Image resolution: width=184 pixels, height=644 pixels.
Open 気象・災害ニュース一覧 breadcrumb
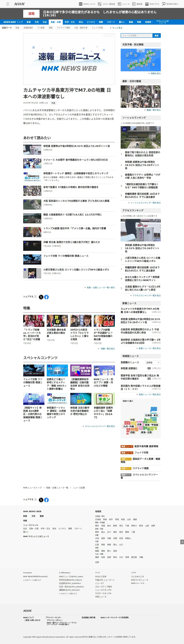tap(57, 488)
